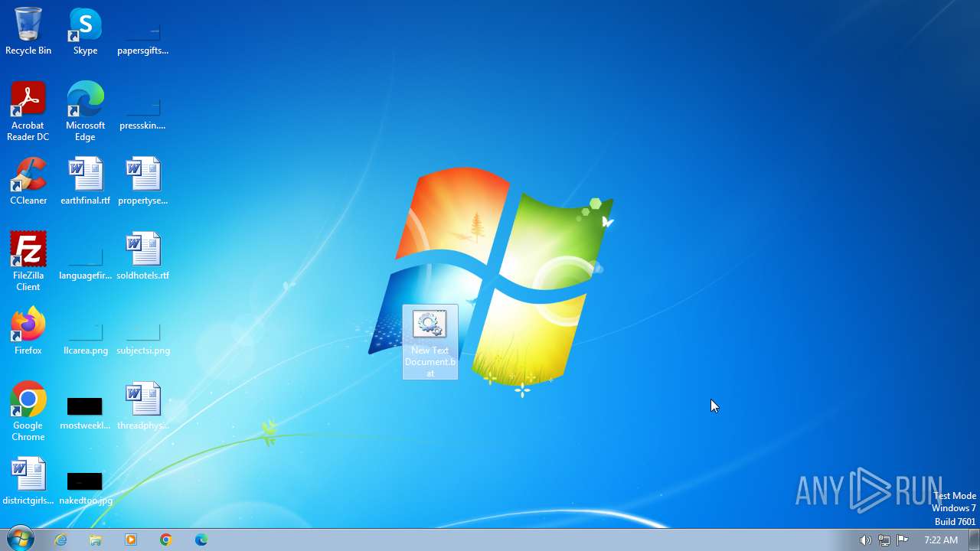This screenshot has height=551, width=980.
Task: Launch Windows Media Player from taskbar
Action: coord(131,540)
